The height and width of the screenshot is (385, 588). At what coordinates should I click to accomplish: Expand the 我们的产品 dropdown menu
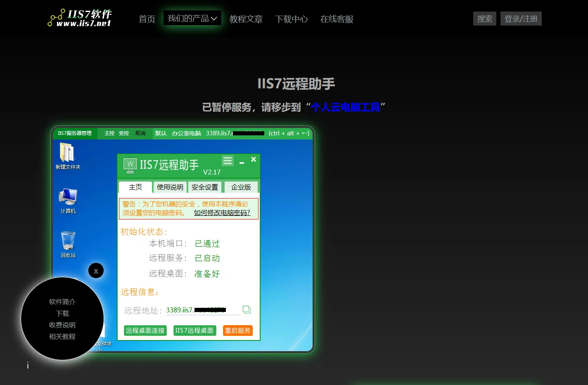click(x=192, y=18)
